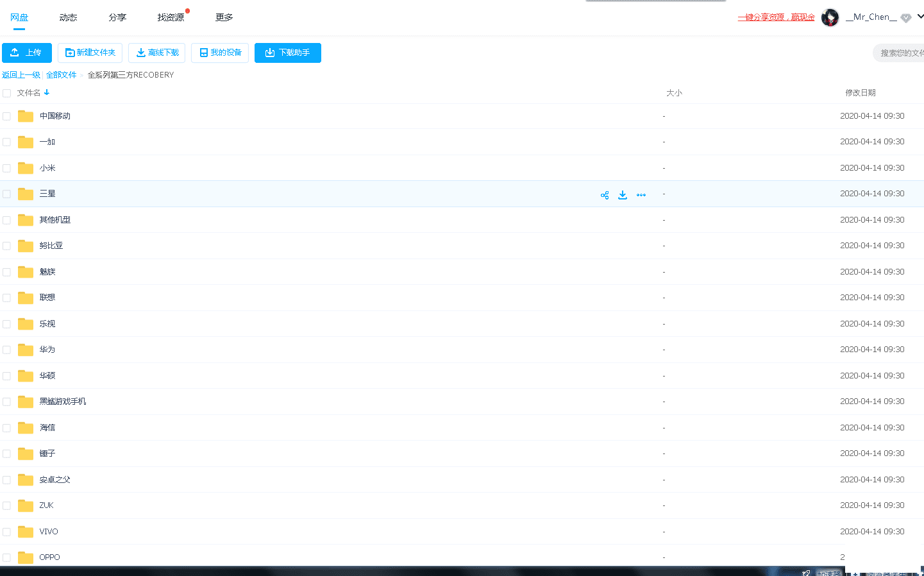Click the 锤子 folder icon
Image resolution: width=924 pixels, height=576 pixels.
(26, 453)
